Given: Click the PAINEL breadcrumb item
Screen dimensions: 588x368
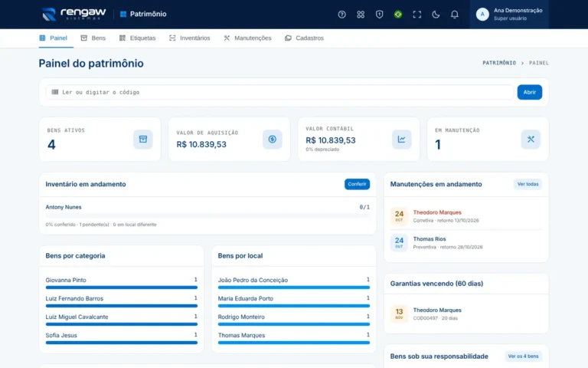Looking at the screenshot, I should pos(538,63).
